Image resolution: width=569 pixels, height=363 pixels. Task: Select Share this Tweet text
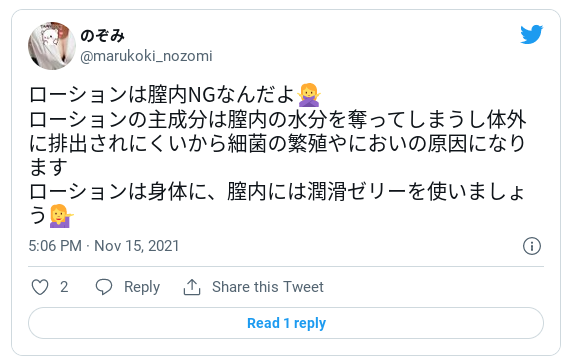pyautogui.click(x=268, y=287)
